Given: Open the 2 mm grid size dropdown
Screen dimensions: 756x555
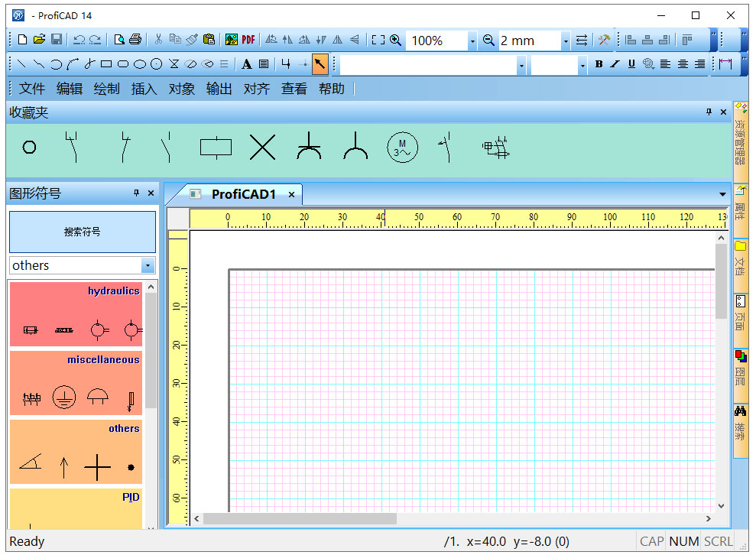Looking at the screenshot, I should pos(566,41).
